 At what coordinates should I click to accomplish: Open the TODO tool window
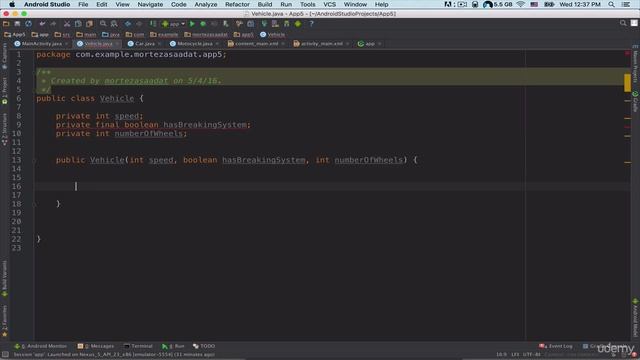click(204, 346)
